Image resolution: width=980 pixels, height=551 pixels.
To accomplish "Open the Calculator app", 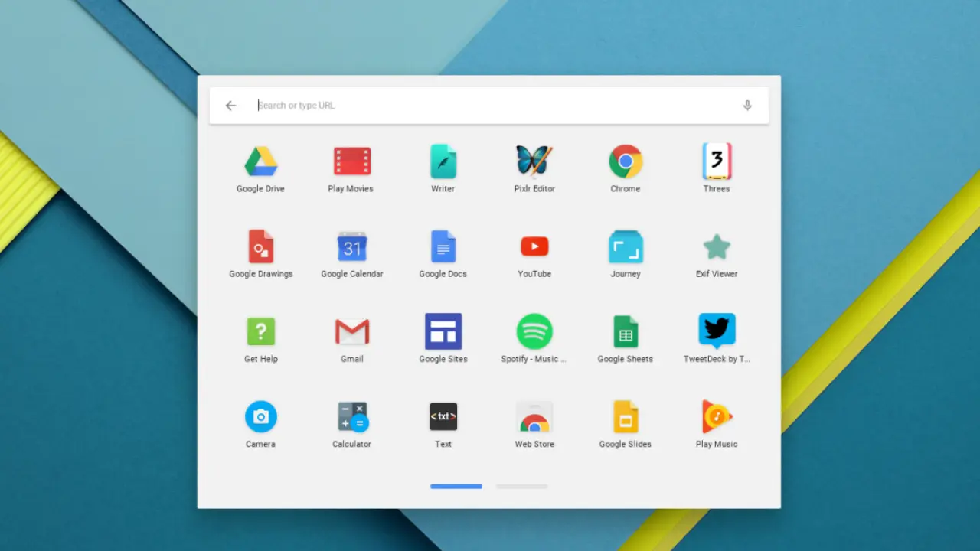I will pyautogui.click(x=351, y=417).
